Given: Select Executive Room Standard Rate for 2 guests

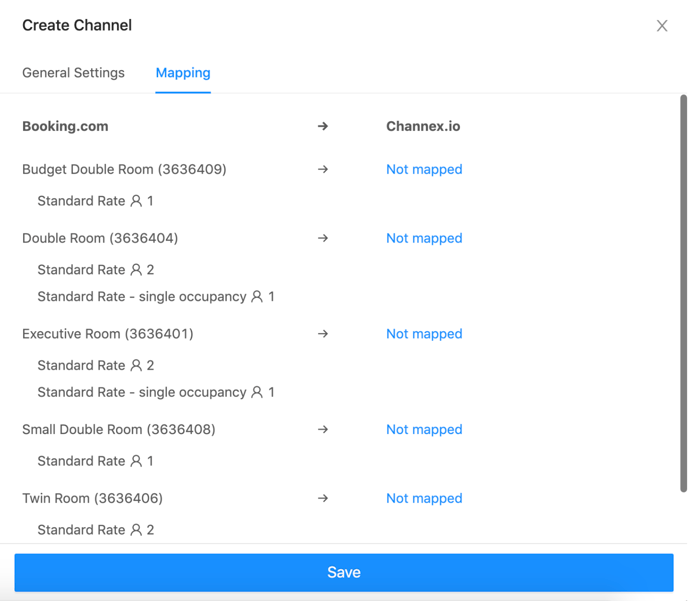Looking at the screenshot, I should coord(96,365).
